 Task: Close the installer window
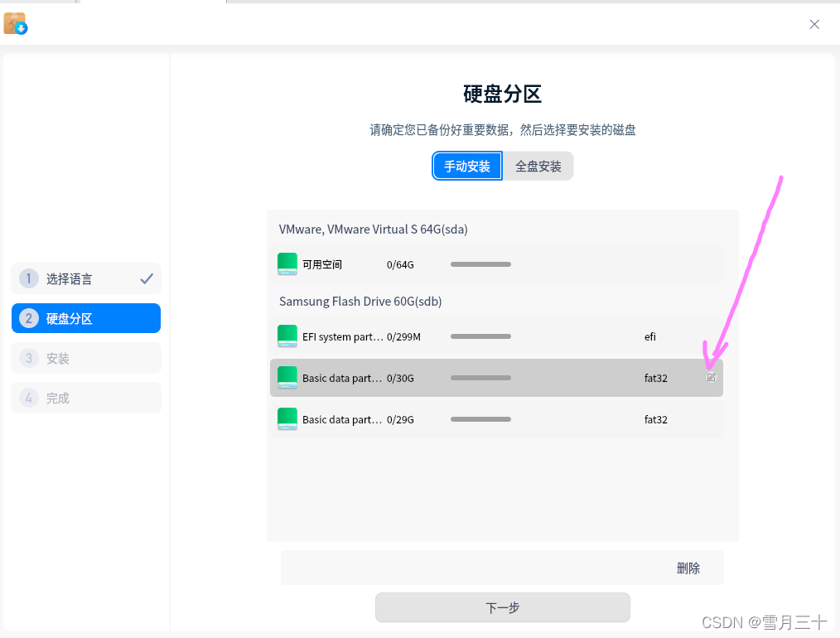click(814, 24)
